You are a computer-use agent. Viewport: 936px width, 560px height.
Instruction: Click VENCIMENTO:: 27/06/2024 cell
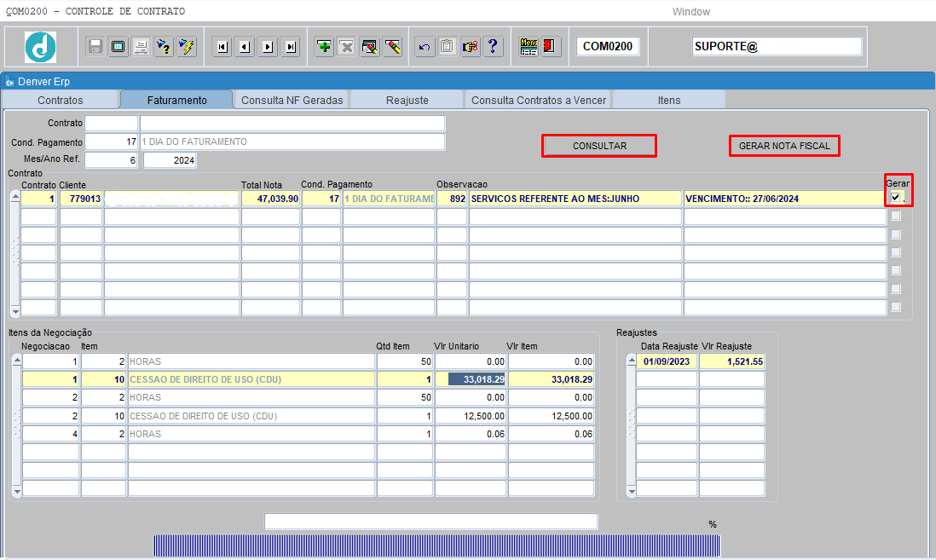784,199
